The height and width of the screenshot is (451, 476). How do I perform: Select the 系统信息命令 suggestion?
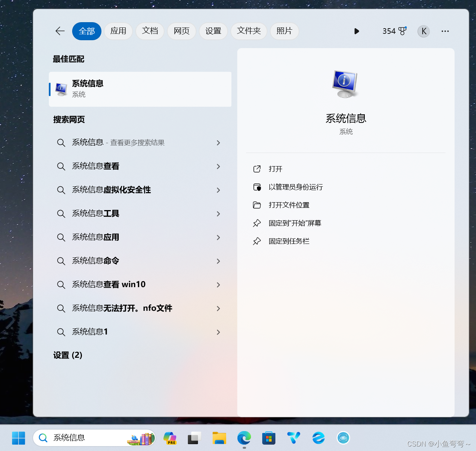[x=130, y=261]
